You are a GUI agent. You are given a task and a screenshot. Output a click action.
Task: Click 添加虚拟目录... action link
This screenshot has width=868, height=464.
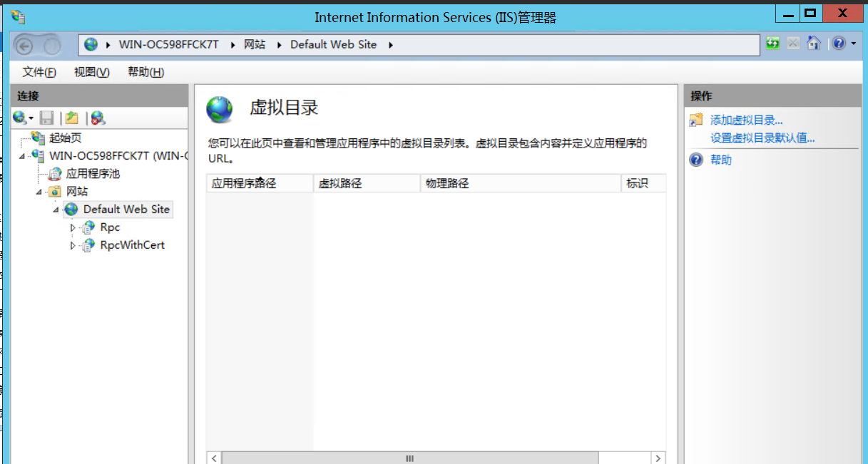(x=747, y=120)
